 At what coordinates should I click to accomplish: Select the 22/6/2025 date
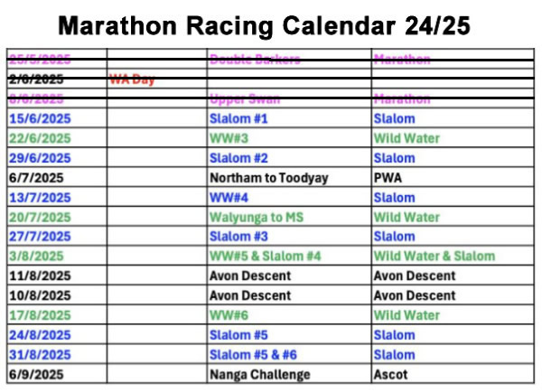[39, 138]
